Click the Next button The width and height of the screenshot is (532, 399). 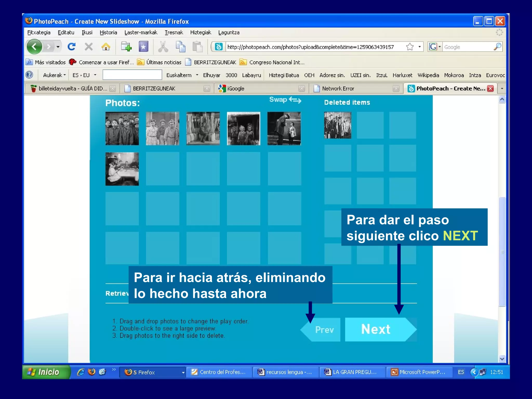pyautogui.click(x=376, y=329)
